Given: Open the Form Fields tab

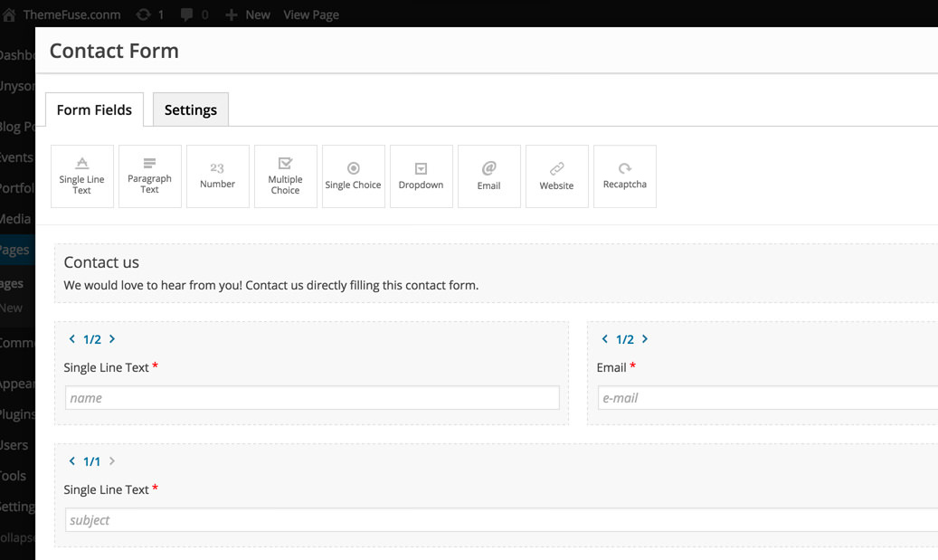Looking at the screenshot, I should [x=94, y=109].
